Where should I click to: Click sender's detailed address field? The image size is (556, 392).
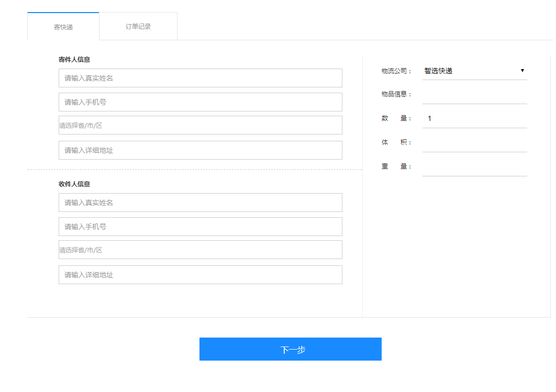200,150
